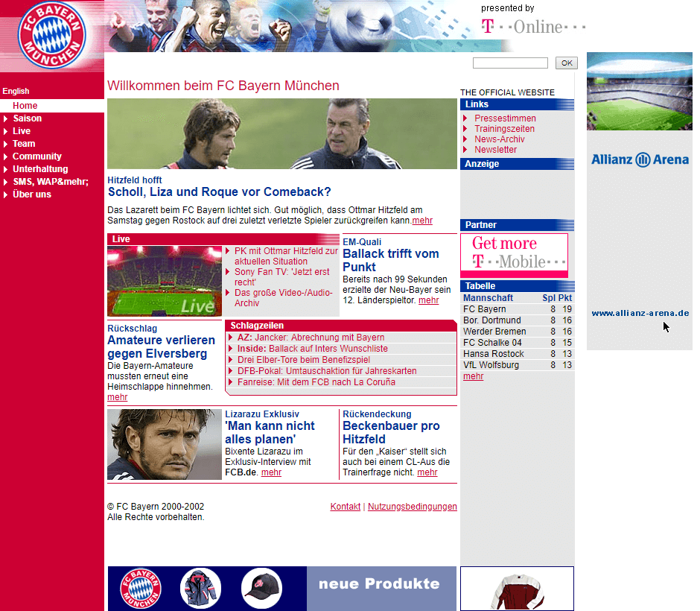The image size is (700, 611).
Task: Select the jacket product image
Action: click(200, 588)
